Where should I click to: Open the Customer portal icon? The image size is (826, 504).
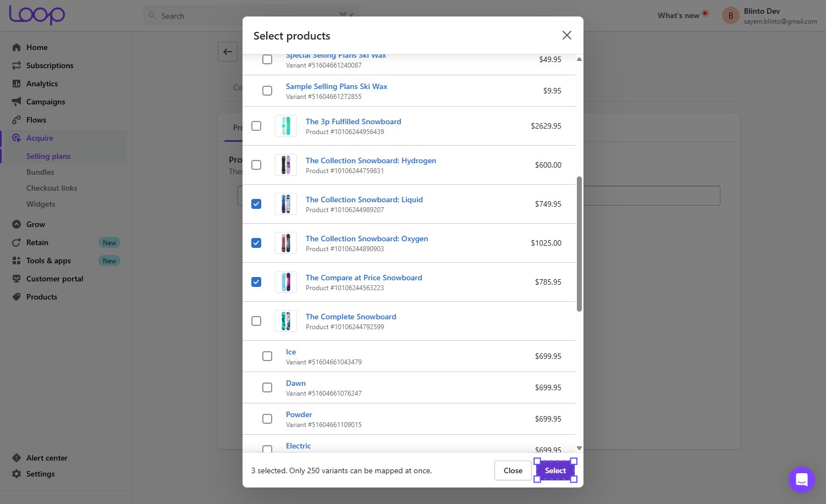coord(16,279)
